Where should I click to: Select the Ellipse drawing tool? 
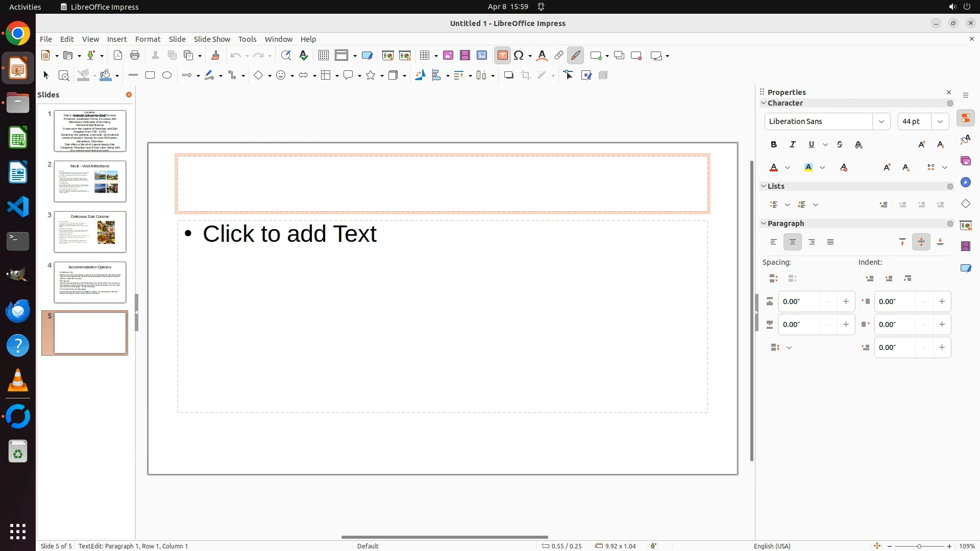tap(167, 76)
